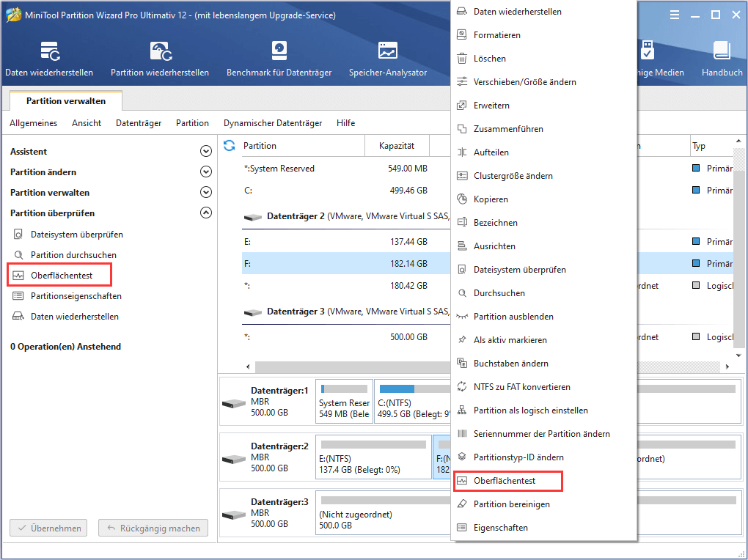
Task: Open the Allgemeines menu
Action: 34,123
